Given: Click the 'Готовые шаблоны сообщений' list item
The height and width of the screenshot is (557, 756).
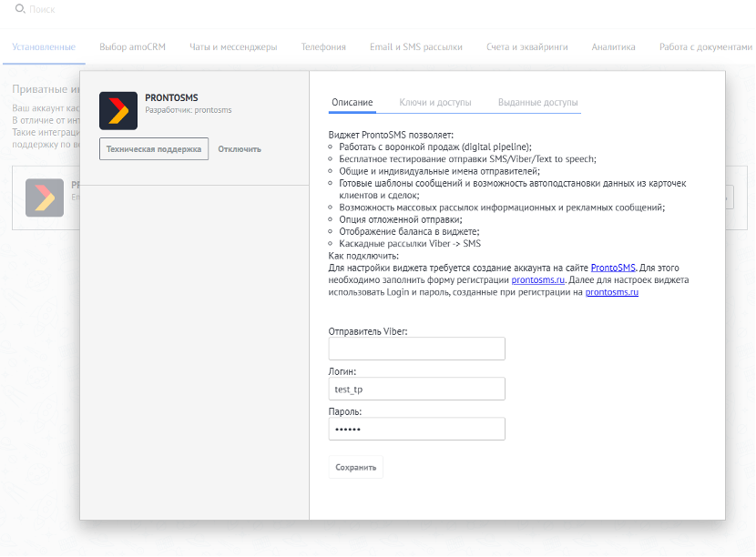Looking at the screenshot, I should [513, 189].
